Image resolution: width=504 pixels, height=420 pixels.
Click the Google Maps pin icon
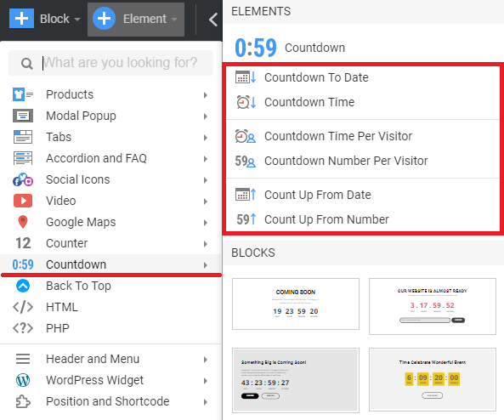[x=23, y=222]
